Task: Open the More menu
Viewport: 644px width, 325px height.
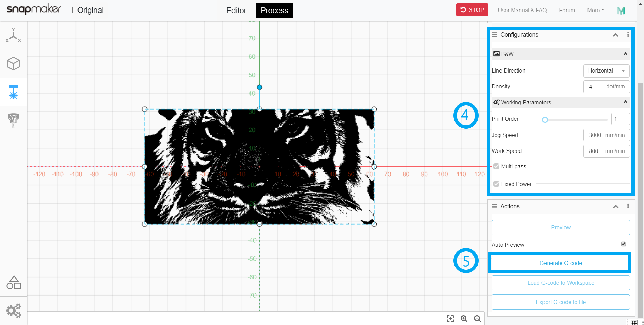Action: point(595,10)
